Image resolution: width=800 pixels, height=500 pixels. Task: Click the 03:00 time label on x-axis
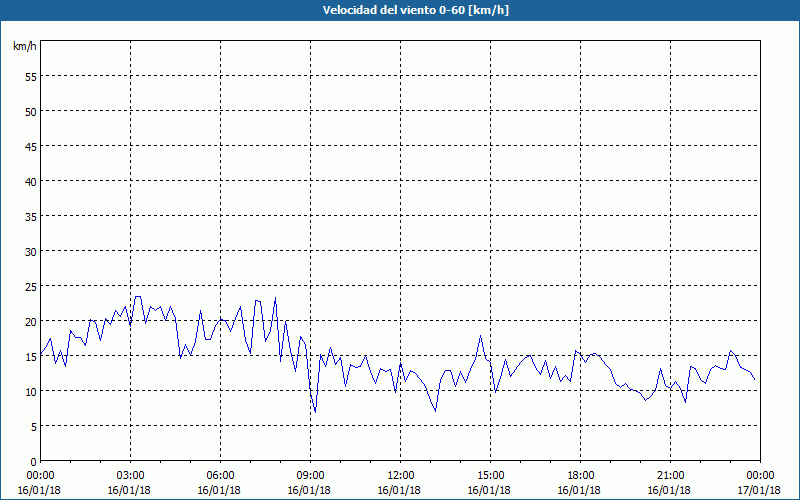130,475
